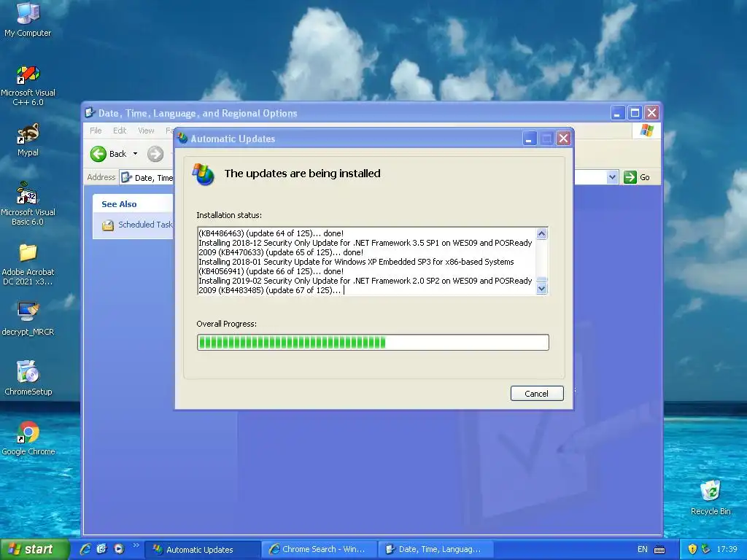Select decrypt_MRCR desktop icon
747x560 pixels.
[28, 319]
